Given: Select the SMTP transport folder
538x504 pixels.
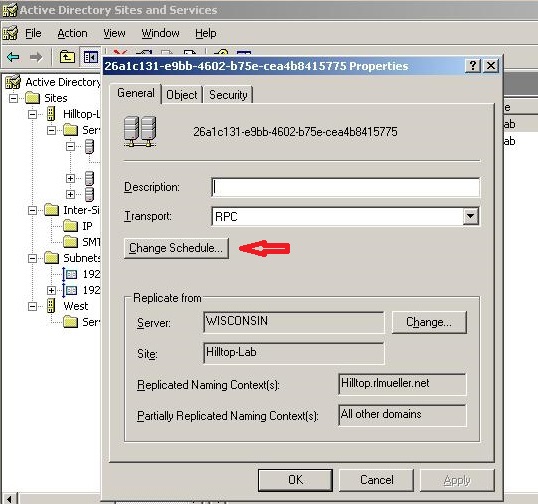Looking at the screenshot, I should click(x=70, y=242).
